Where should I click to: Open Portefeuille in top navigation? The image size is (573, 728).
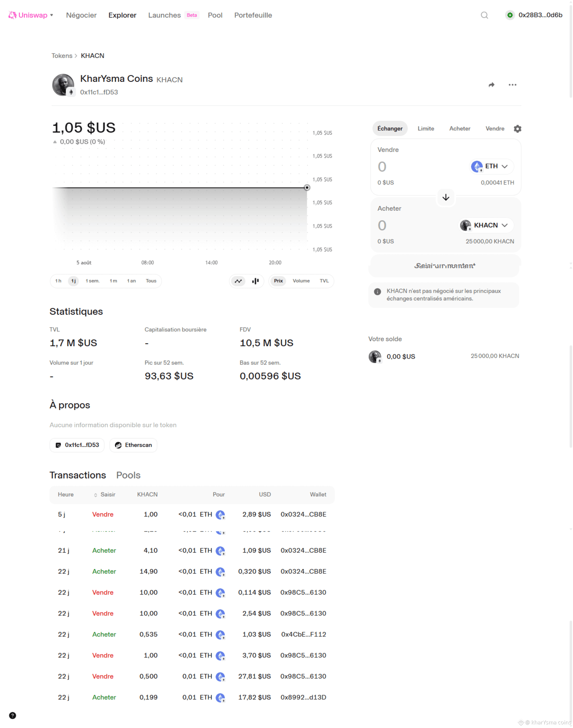pos(253,15)
